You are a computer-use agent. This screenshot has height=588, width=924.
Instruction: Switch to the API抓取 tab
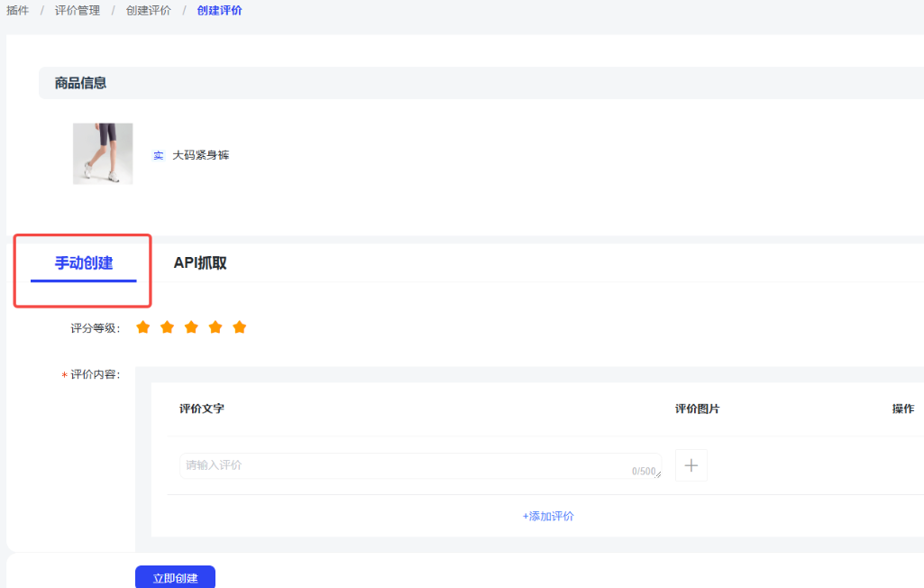[x=200, y=263]
